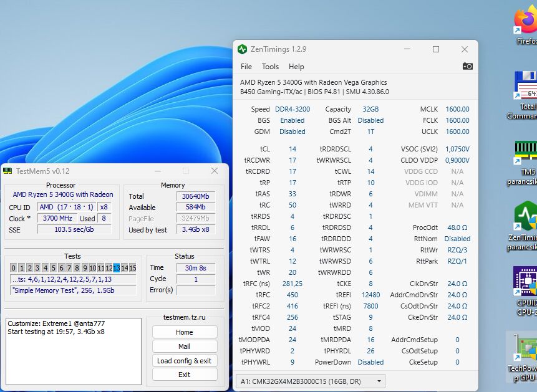Click the MCLK value 1600.00

click(457, 109)
